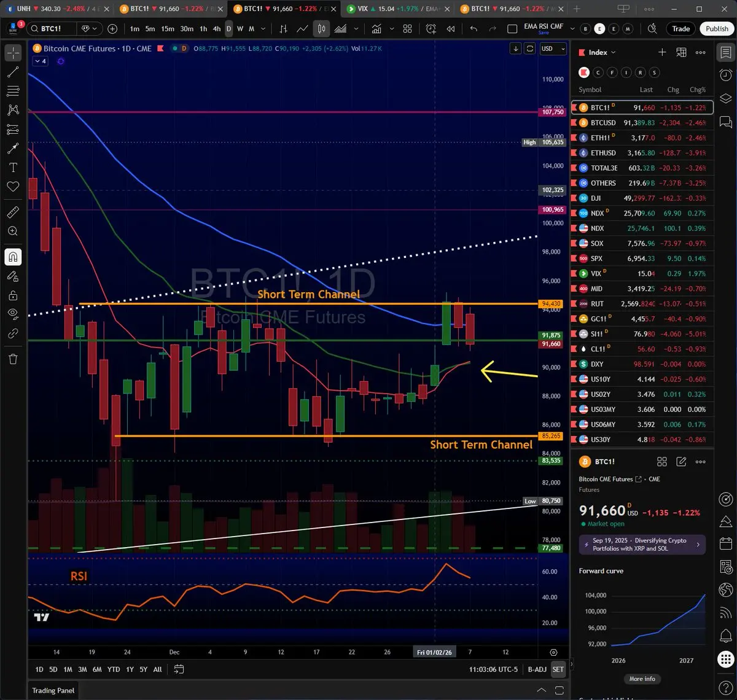Select the F watchlist filter circle

coord(612,72)
